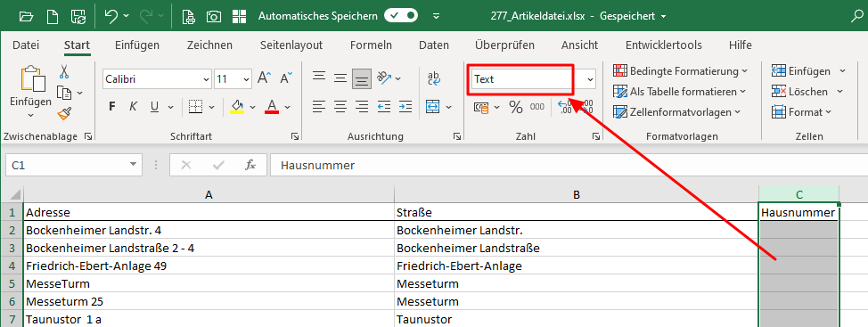This screenshot has width=868, height=327.
Task: Open the font size dropdown 11
Action: [x=246, y=79]
